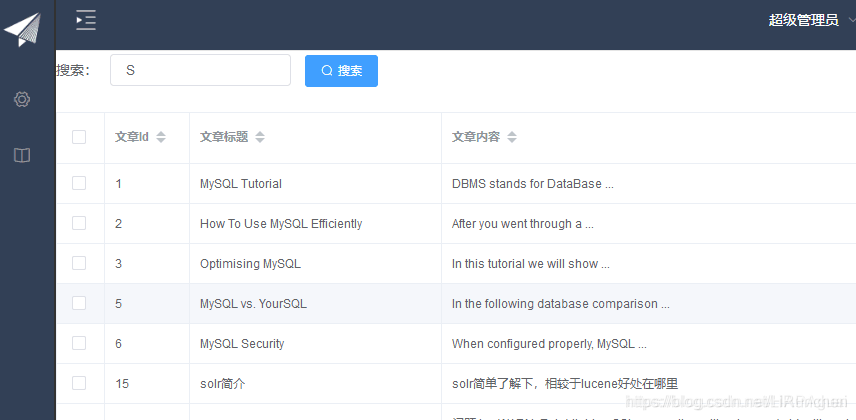The image size is (856, 420).
Task: Click content 'DBMS stands for DataBase ...'
Action: click(x=533, y=184)
